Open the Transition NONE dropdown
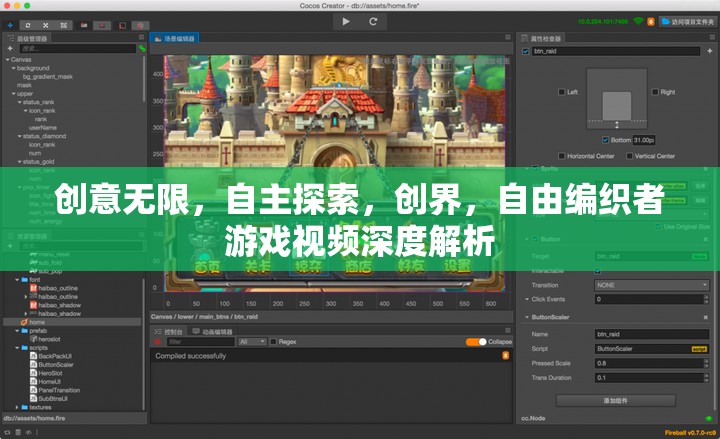The image size is (720, 439). click(652, 285)
